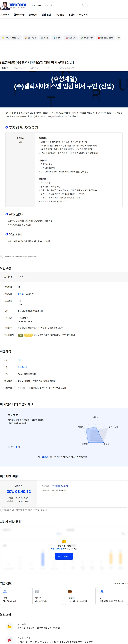Screen dimensions: 128x644
Task: Click the 마감일 2026.11.21(토) date
Action: (x=22, y=501)
